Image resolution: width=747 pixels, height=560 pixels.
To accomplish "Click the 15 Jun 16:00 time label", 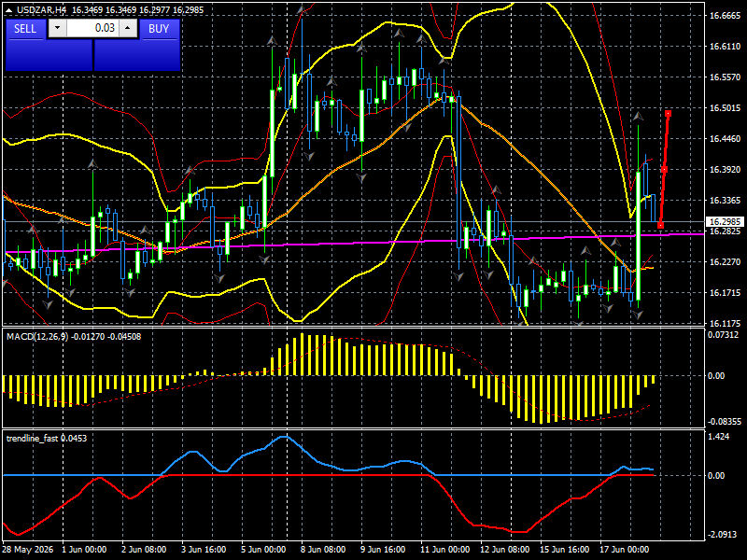I will point(565,550).
